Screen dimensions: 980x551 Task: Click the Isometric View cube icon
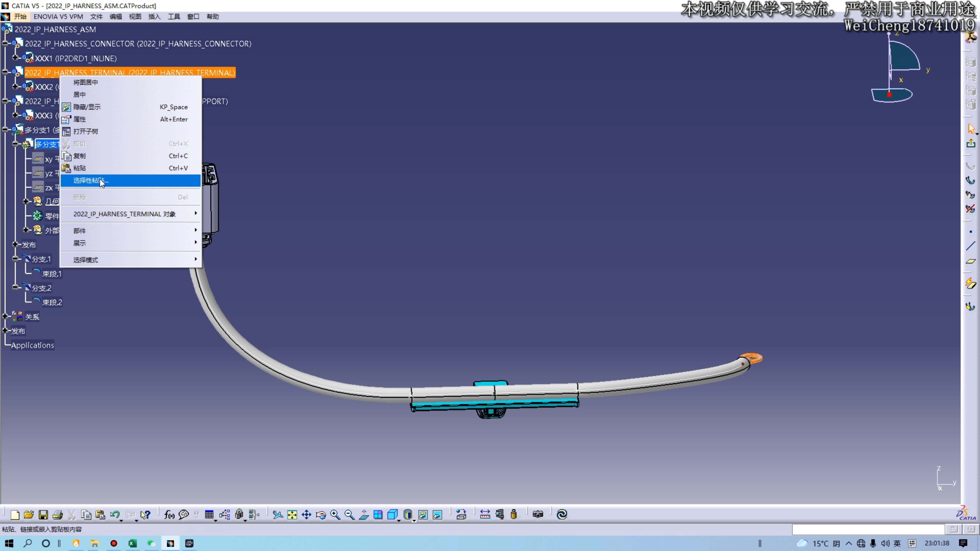(x=392, y=515)
